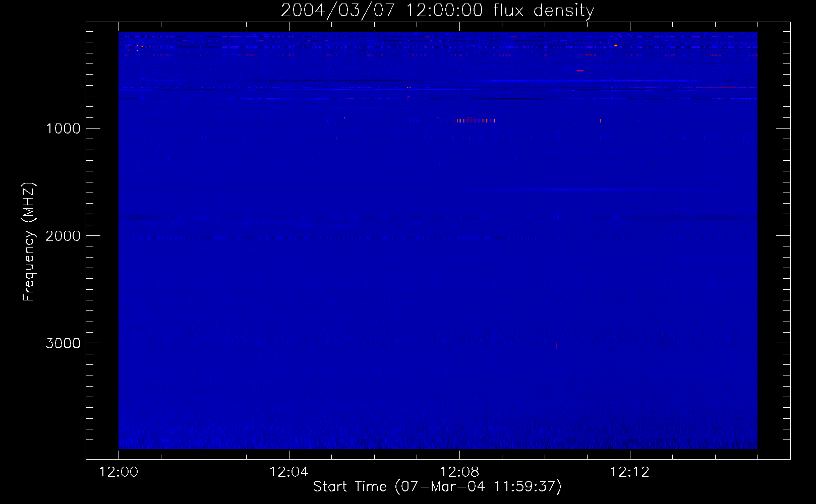Click the 3000 frequency tick label
The image size is (816, 504).
(x=63, y=343)
